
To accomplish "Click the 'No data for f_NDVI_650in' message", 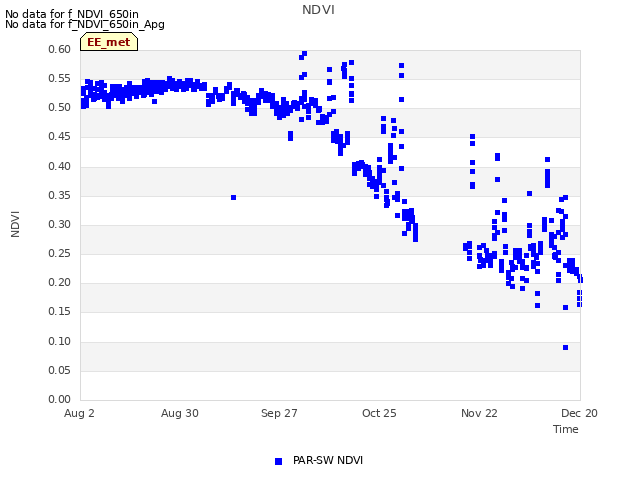I will (72, 14).
